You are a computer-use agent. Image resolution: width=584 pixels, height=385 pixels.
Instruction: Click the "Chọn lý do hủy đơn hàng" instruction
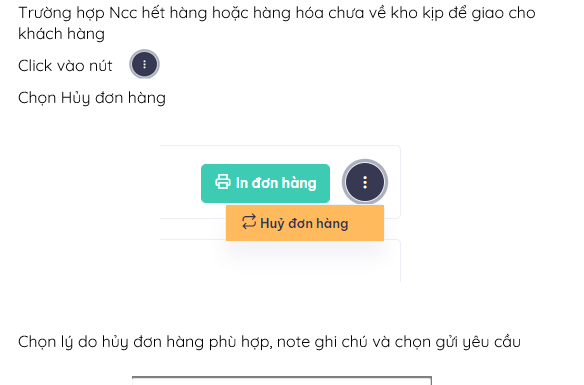269,342
